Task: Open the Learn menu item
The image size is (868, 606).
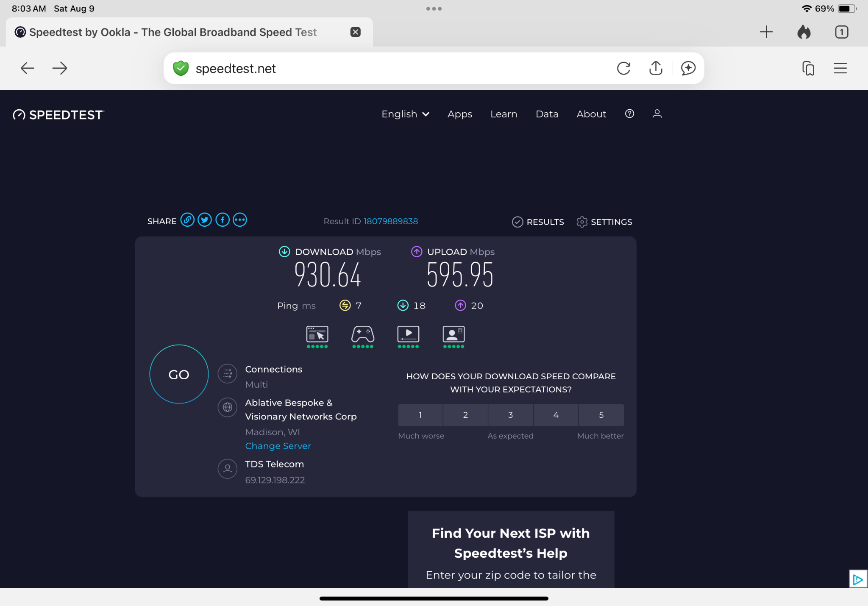Action: point(504,114)
